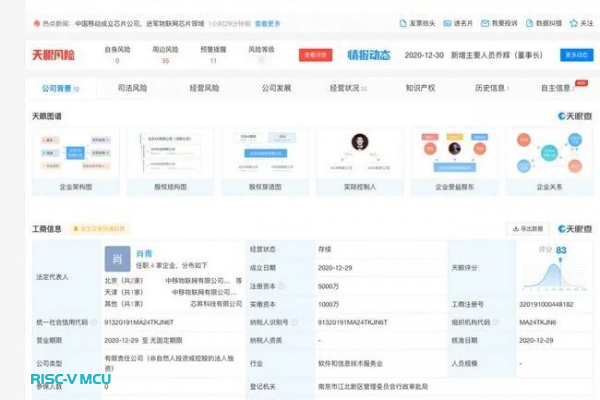The height and width of the screenshot is (400, 600).
Task: Open 中移物联网有限公司 link in 天津 row
Action: coord(204,292)
